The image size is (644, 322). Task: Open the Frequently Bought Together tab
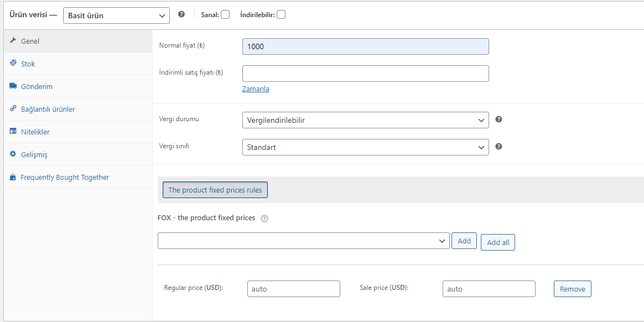click(x=78, y=178)
